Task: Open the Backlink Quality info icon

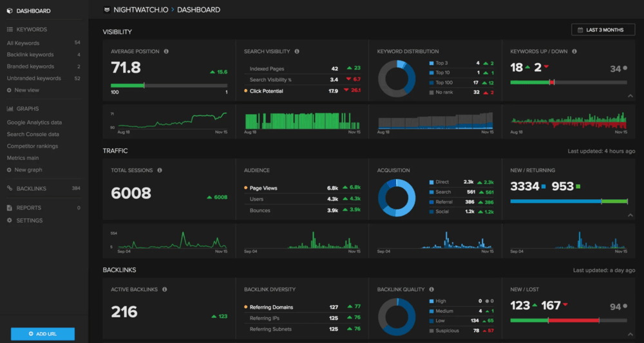Action: pos(431,289)
